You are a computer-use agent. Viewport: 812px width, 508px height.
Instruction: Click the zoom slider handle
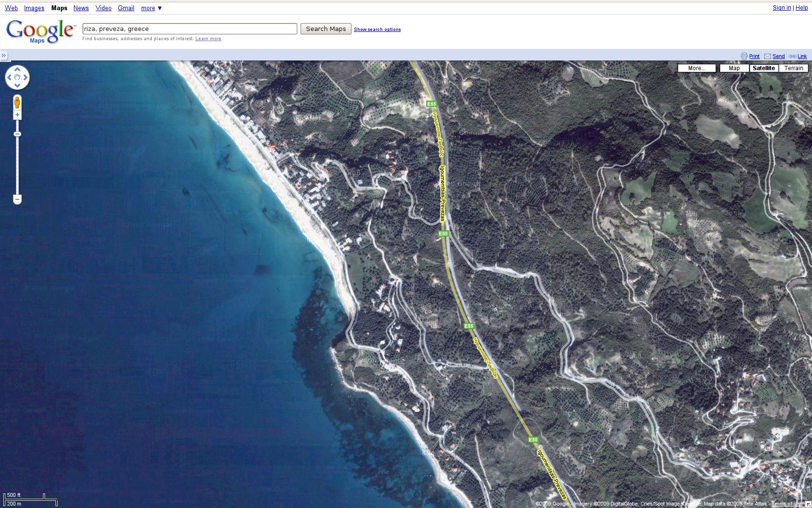(x=17, y=134)
